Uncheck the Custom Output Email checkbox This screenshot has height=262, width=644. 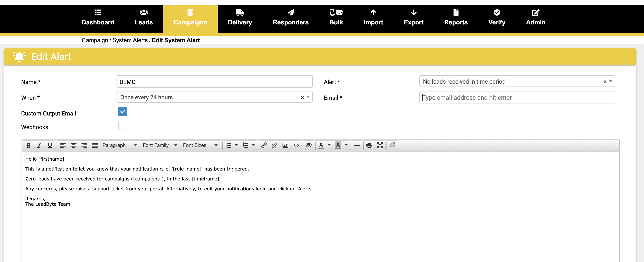click(x=123, y=112)
